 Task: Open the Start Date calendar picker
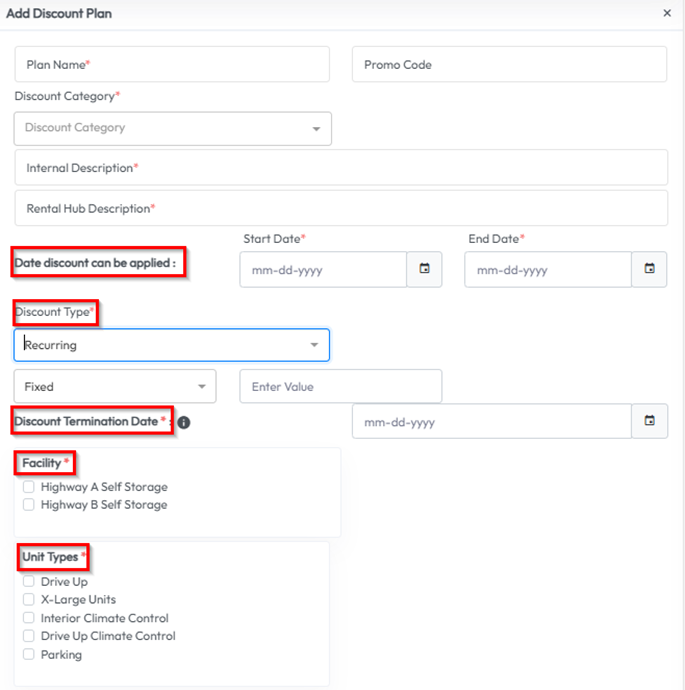(x=424, y=269)
